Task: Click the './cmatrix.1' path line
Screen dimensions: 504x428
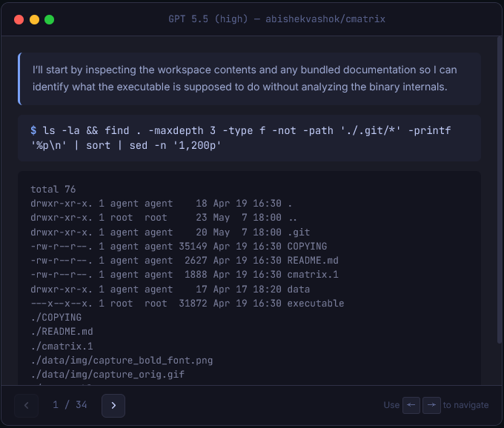Action: click(62, 347)
